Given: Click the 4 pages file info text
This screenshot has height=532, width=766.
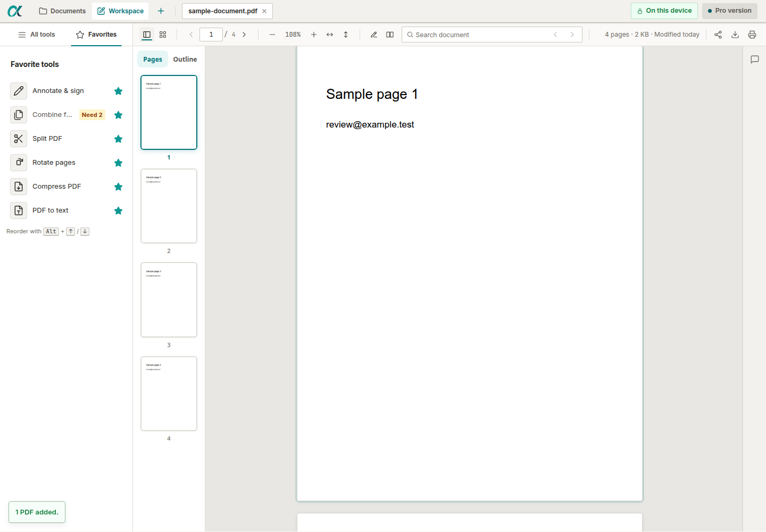Looking at the screenshot, I should 652,35.
